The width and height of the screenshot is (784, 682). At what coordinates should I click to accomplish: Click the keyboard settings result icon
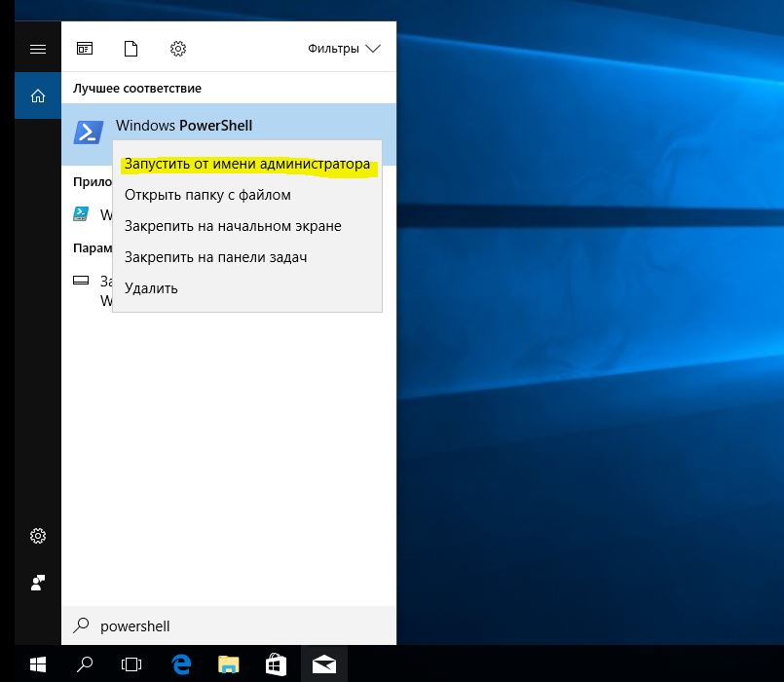(x=81, y=281)
